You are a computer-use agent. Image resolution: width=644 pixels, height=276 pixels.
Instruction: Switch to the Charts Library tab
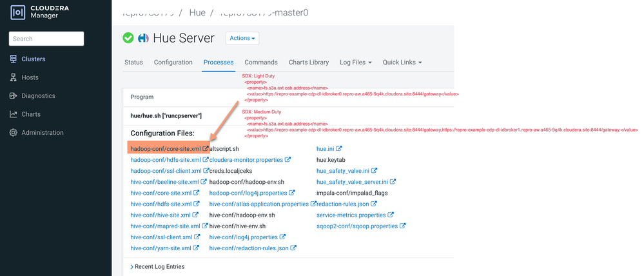point(309,63)
